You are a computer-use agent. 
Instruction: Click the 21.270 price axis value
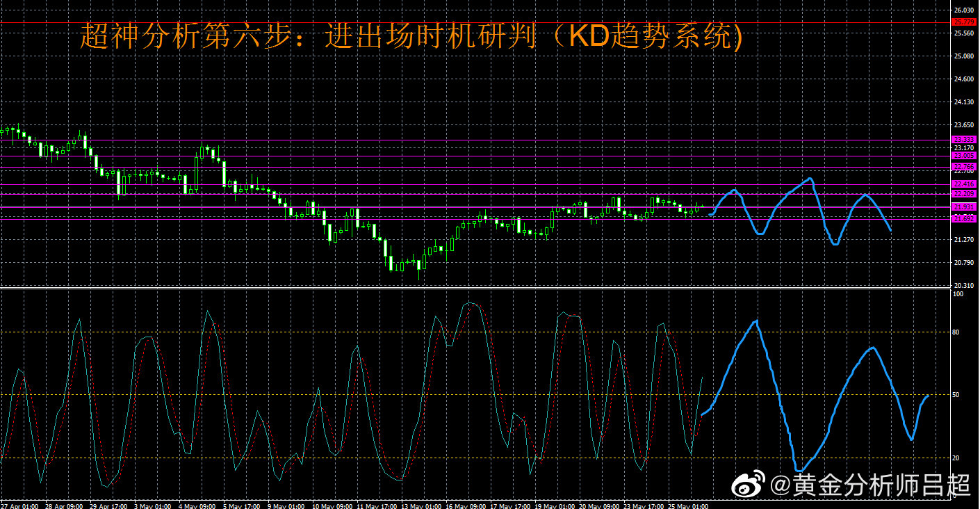[x=963, y=240]
